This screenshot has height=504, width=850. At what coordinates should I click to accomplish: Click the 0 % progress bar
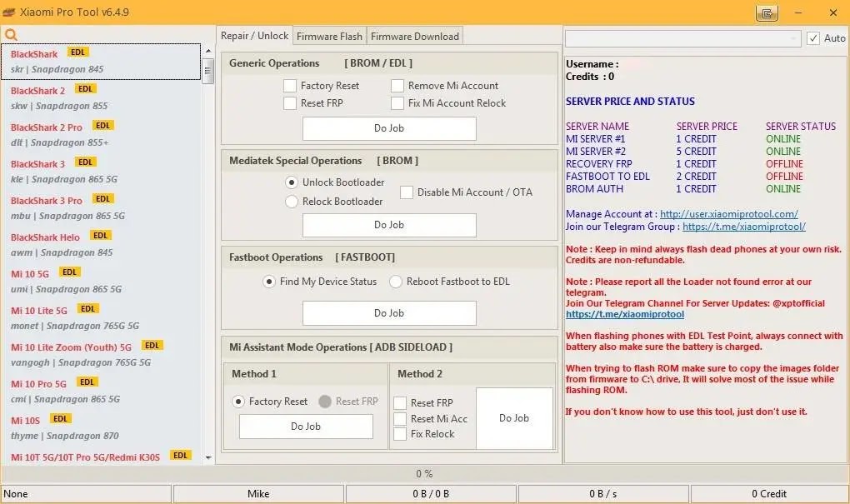click(424, 474)
